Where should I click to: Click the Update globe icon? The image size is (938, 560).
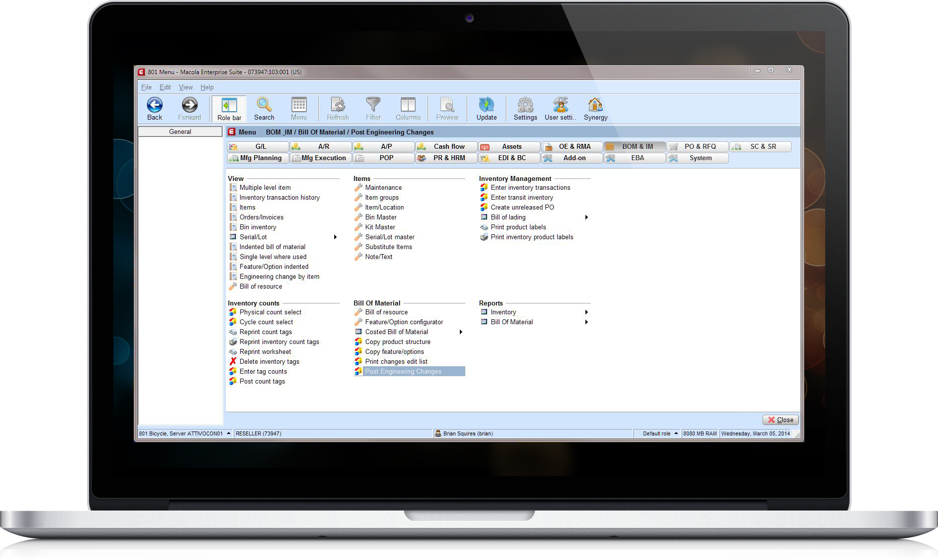pos(487,105)
